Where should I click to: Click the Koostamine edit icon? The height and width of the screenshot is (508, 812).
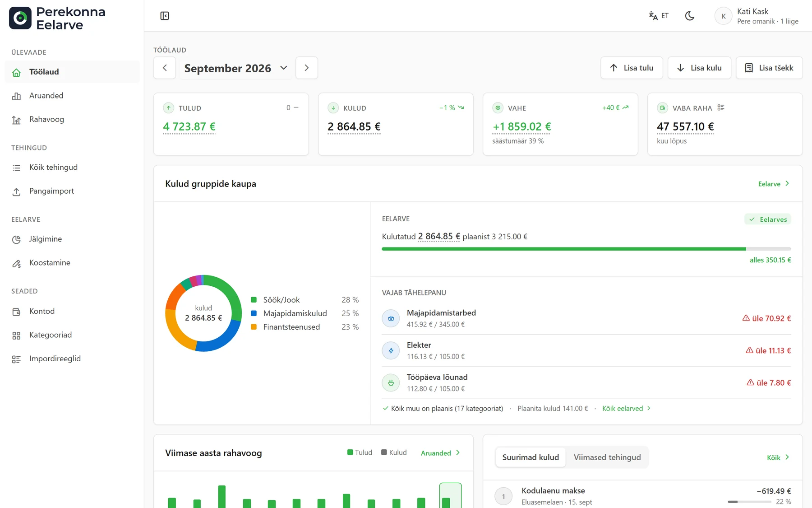(x=17, y=264)
